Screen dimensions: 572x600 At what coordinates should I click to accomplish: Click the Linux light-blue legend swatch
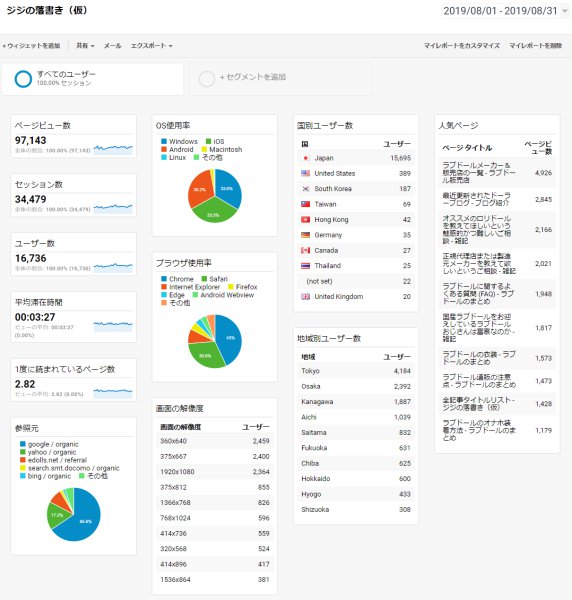click(x=164, y=157)
